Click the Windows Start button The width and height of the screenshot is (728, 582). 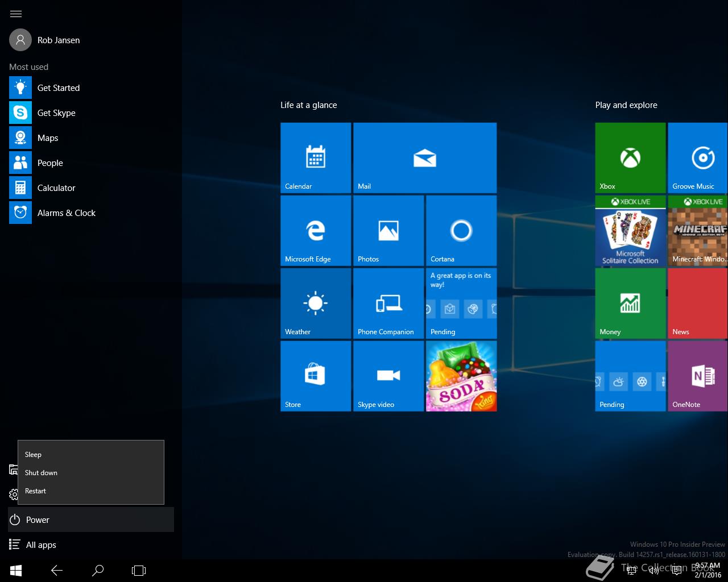click(16, 571)
